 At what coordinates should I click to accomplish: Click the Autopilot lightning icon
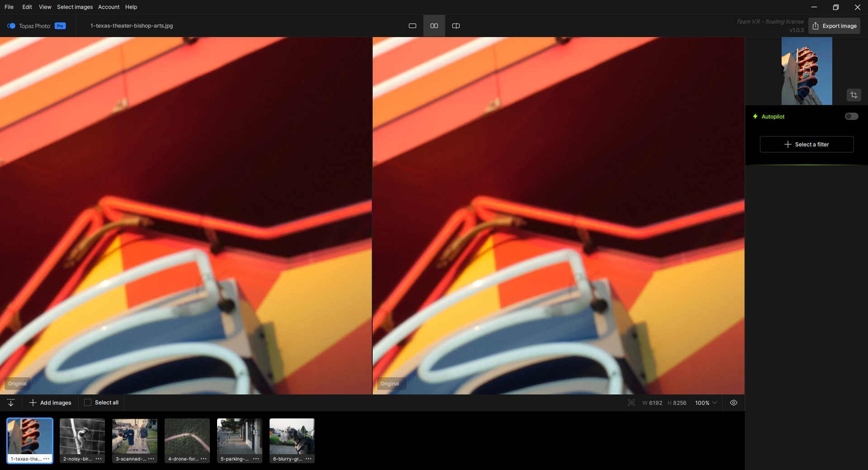point(755,116)
